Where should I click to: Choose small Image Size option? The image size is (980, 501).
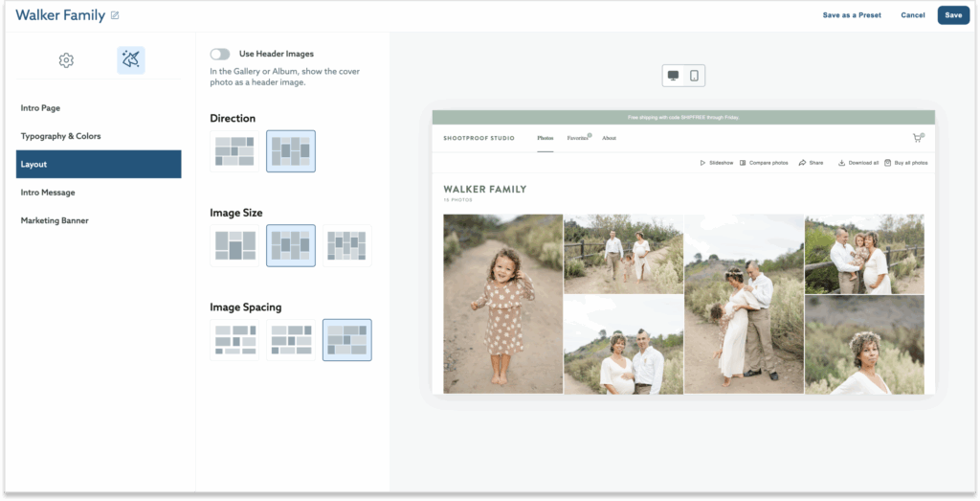pos(346,246)
